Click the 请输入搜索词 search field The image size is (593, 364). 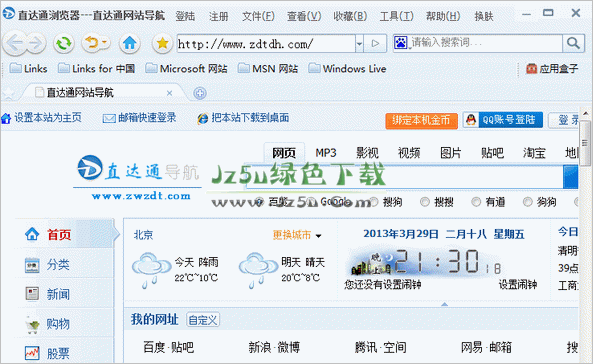485,43
